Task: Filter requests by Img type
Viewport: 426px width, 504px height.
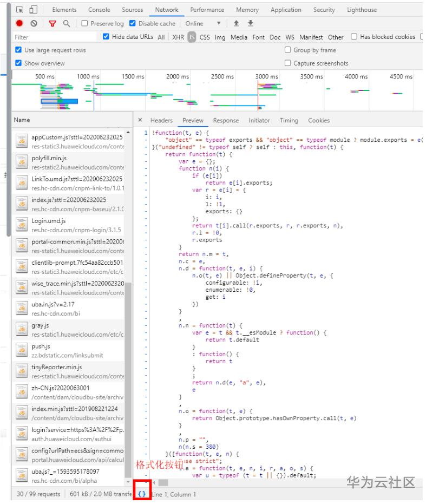Action: click(x=220, y=37)
